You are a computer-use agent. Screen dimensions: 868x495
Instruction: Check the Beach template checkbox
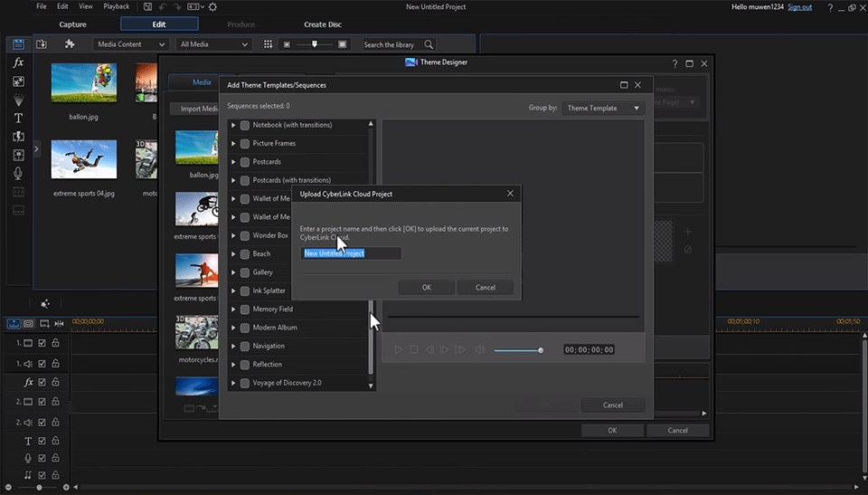[x=245, y=254]
